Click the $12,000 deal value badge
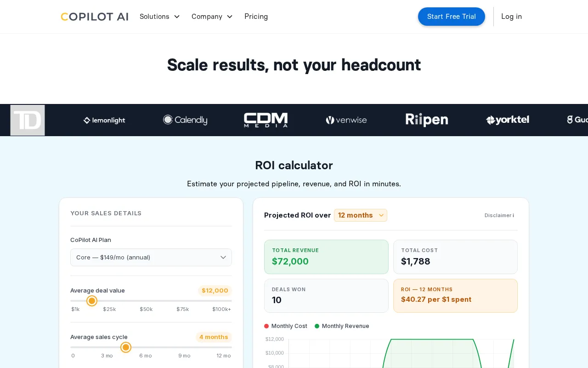 pyautogui.click(x=215, y=291)
